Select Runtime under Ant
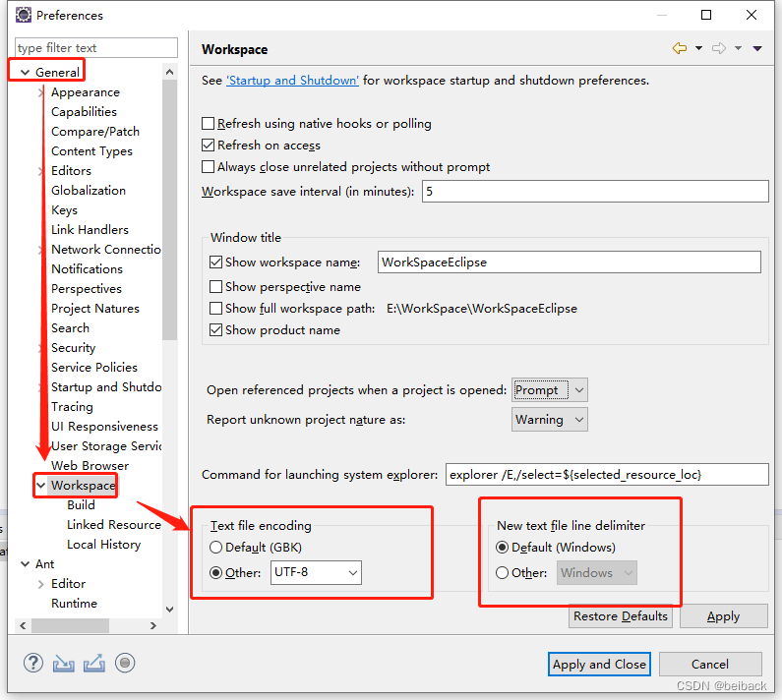Screen dimensions: 782x700 point(75,604)
